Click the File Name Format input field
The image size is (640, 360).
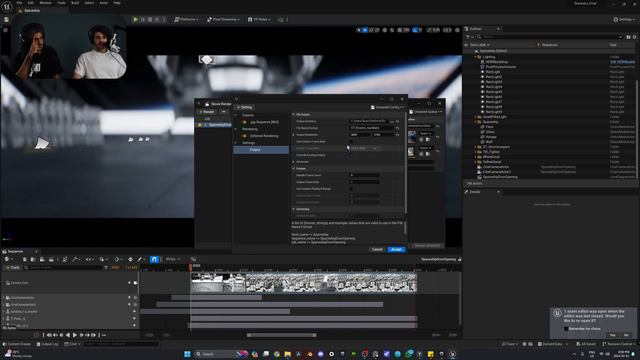pos(371,128)
